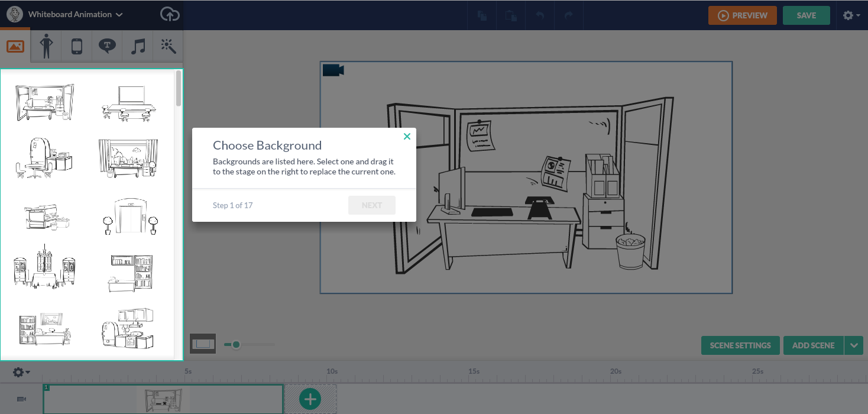Select the window office desk background
The width and height of the screenshot is (868, 414).
129,158
